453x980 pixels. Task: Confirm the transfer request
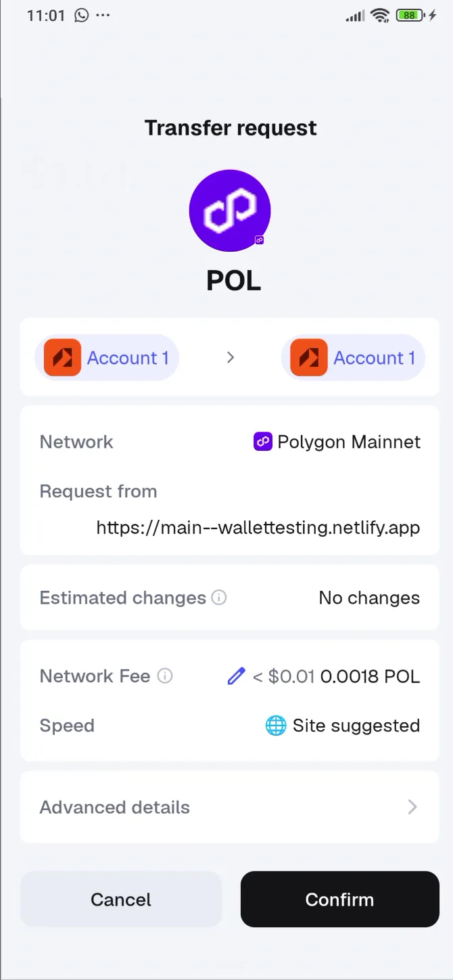pyautogui.click(x=339, y=899)
